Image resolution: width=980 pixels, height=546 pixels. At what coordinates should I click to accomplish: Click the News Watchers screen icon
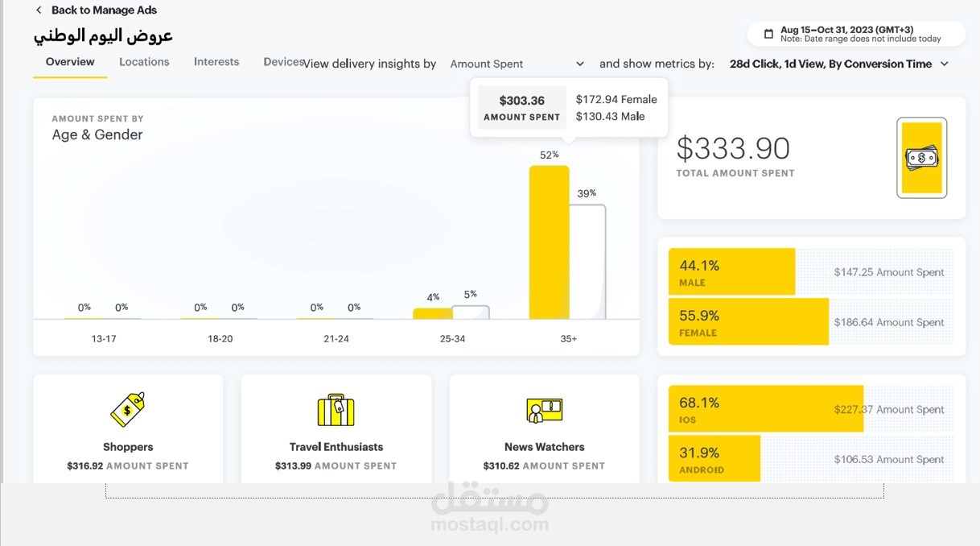(x=544, y=411)
